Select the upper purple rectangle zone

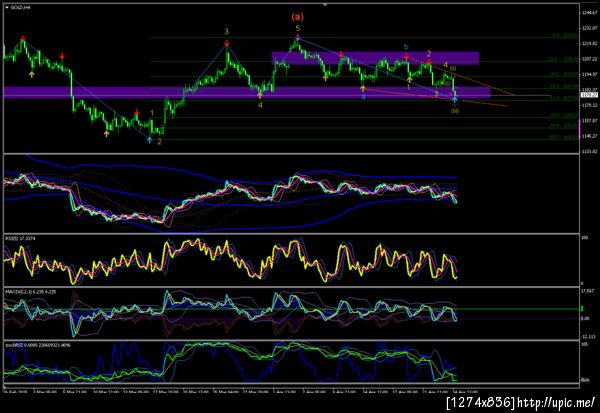click(375, 58)
